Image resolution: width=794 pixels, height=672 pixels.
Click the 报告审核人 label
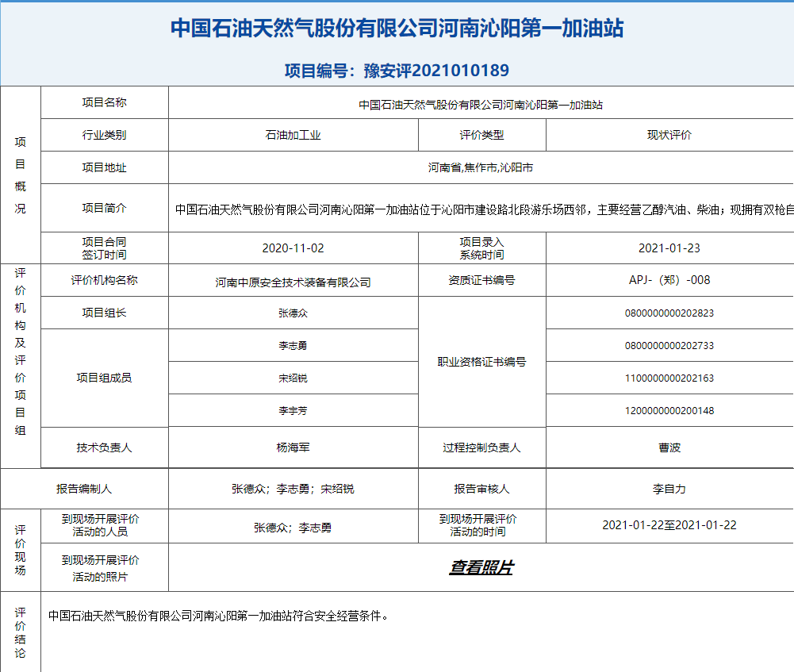482,489
